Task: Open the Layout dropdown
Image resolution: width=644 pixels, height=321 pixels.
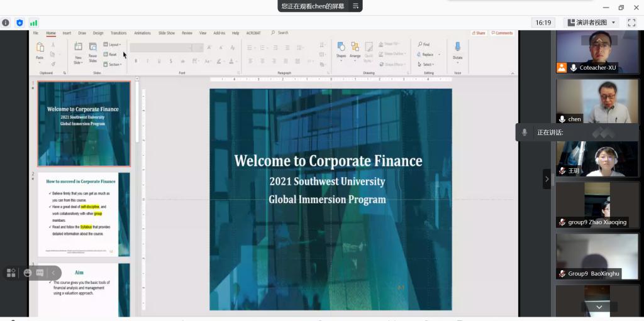Action: coord(113,45)
